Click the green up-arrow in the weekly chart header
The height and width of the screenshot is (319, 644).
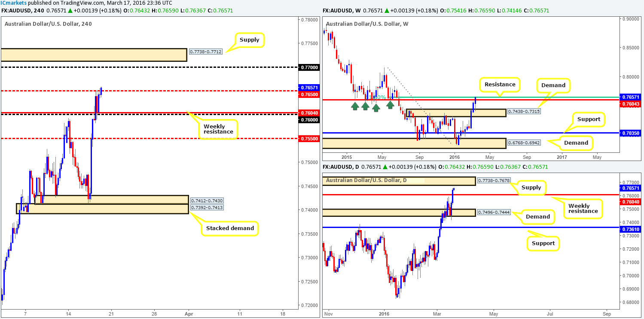click(x=386, y=10)
